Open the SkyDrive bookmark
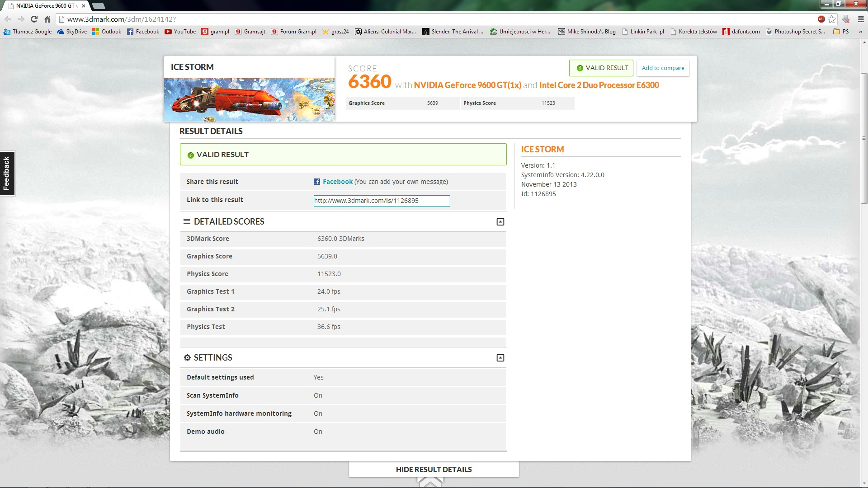868x488 pixels. pos(72,32)
